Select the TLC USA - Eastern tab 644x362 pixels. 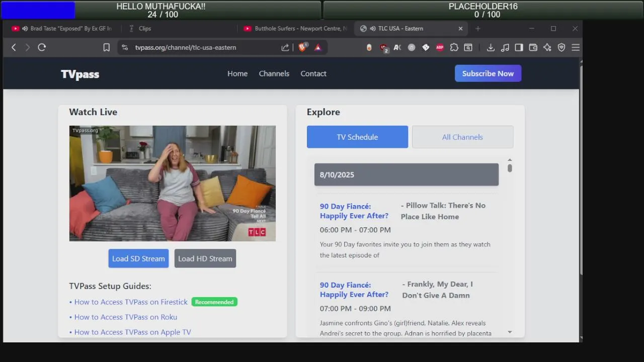click(410, 29)
